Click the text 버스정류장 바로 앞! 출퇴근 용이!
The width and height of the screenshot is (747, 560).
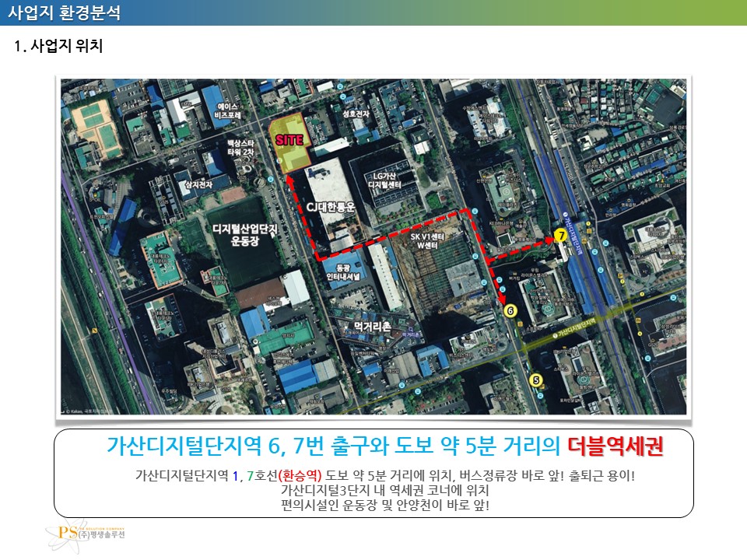[x=547, y=475]
